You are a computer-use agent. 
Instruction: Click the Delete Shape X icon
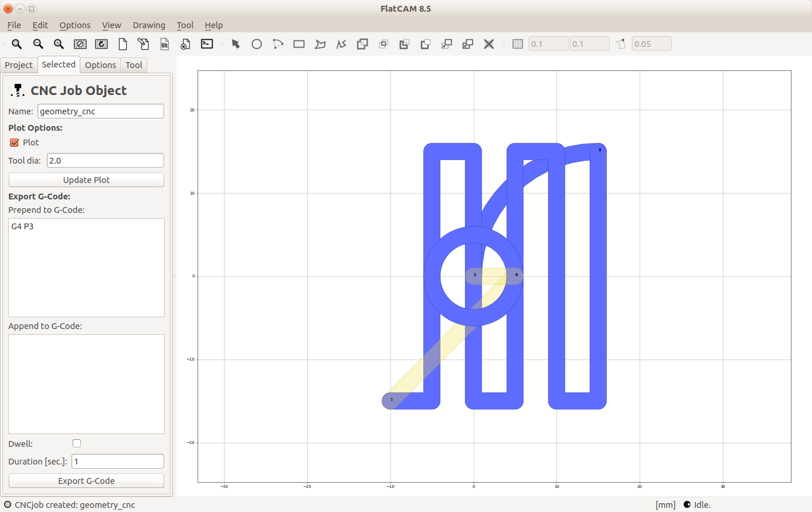[489, 44]
